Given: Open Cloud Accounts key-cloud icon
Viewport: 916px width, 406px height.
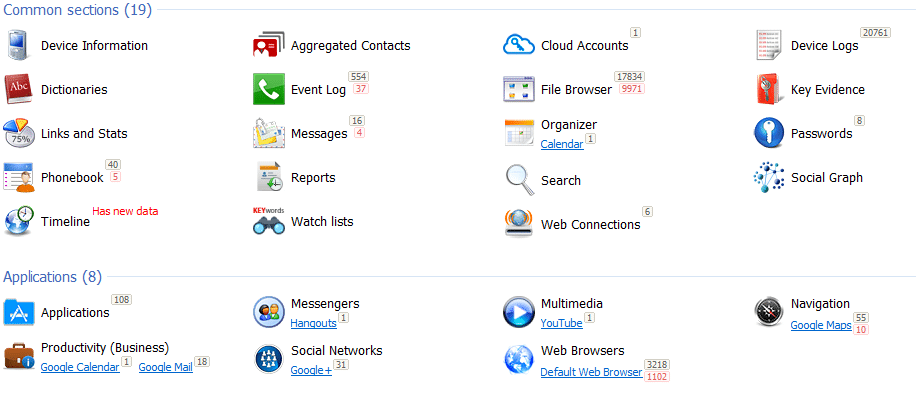Looking at the screenshot, I should pyautogui.click(x=519, y=45).
